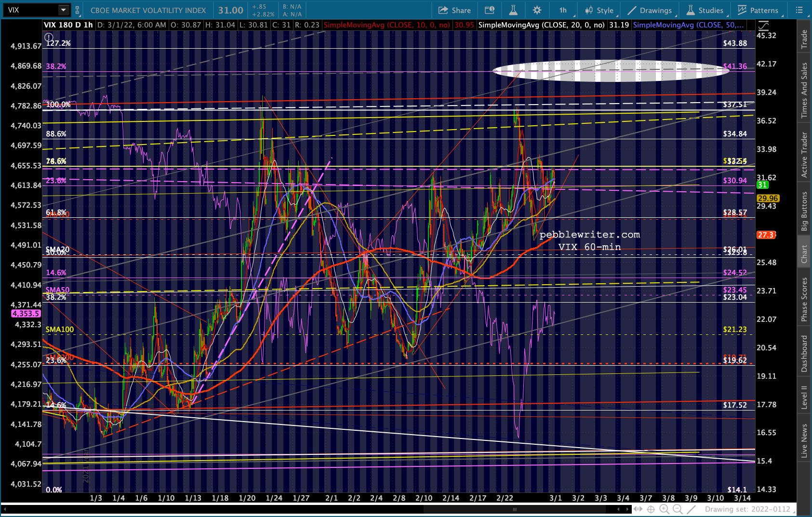Screen dimensions: 812x517
Task: Click the symbol link clipboard icon beside VIX
Action: (77, 10)
